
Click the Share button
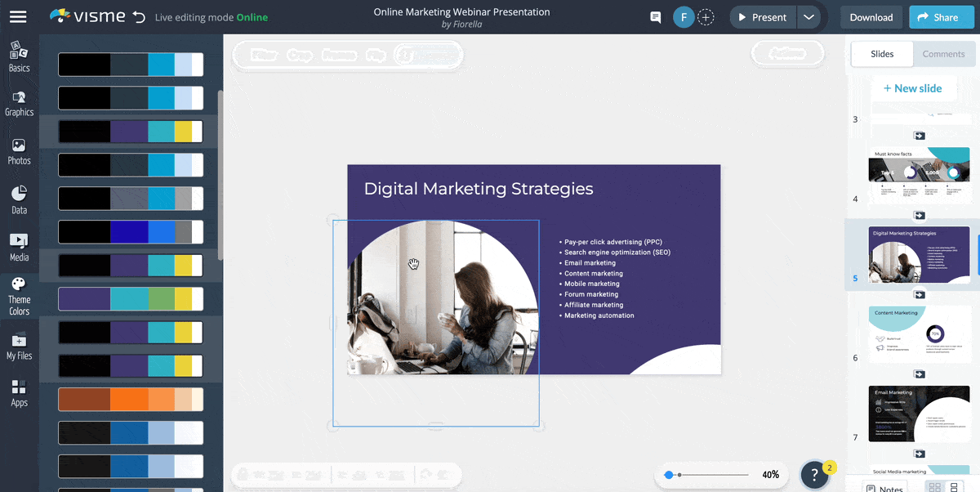[x=934, y=17]
